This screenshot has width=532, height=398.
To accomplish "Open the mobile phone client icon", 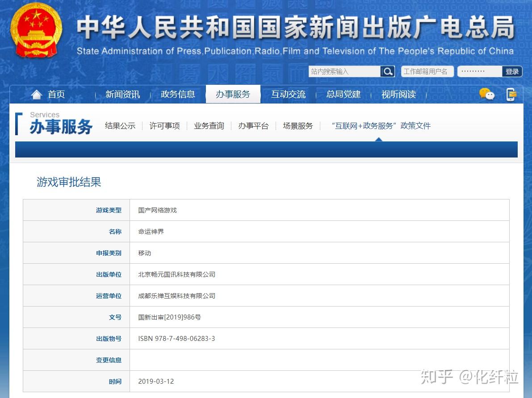I will 511,95.
